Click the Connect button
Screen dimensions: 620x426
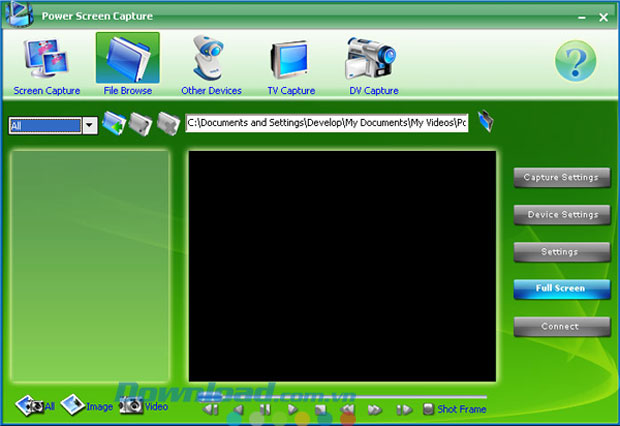coord(561,326)
